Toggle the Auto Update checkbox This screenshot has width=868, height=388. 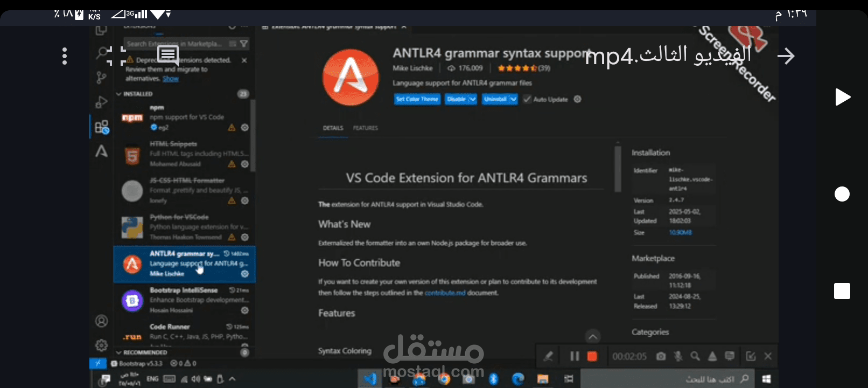pyautogui.click(x=527, y=99)
